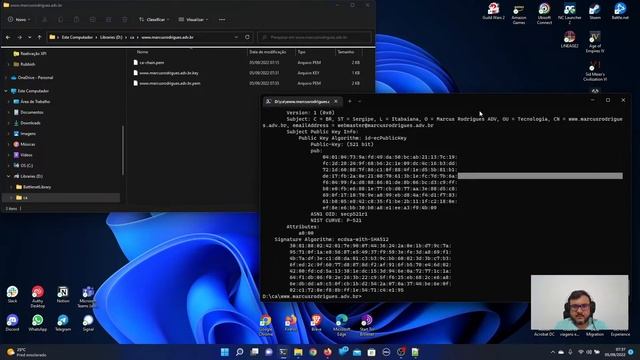Open a new terminal tab with plus
The width and height of the screenshot is (640, 360).
[x=350, y=101]
